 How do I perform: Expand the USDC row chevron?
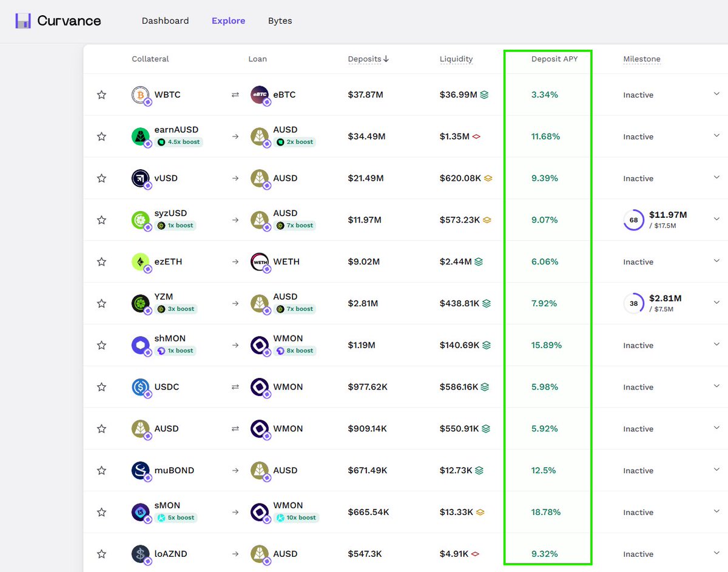(716, 386)
